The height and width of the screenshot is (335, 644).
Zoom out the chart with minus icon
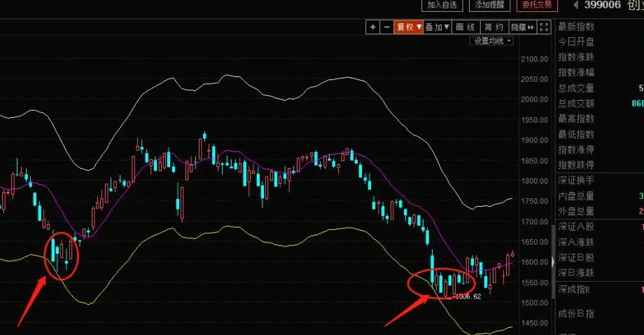[386, 27]
